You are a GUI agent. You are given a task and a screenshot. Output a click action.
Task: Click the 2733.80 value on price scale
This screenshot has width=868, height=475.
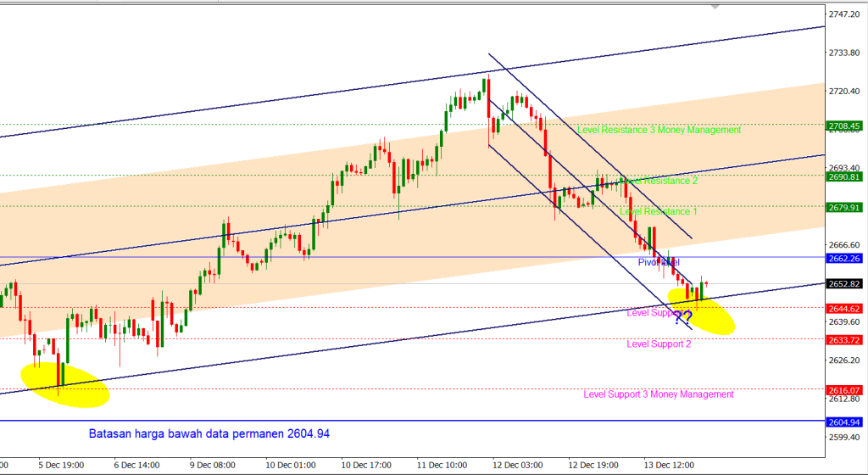coord(843,53)
